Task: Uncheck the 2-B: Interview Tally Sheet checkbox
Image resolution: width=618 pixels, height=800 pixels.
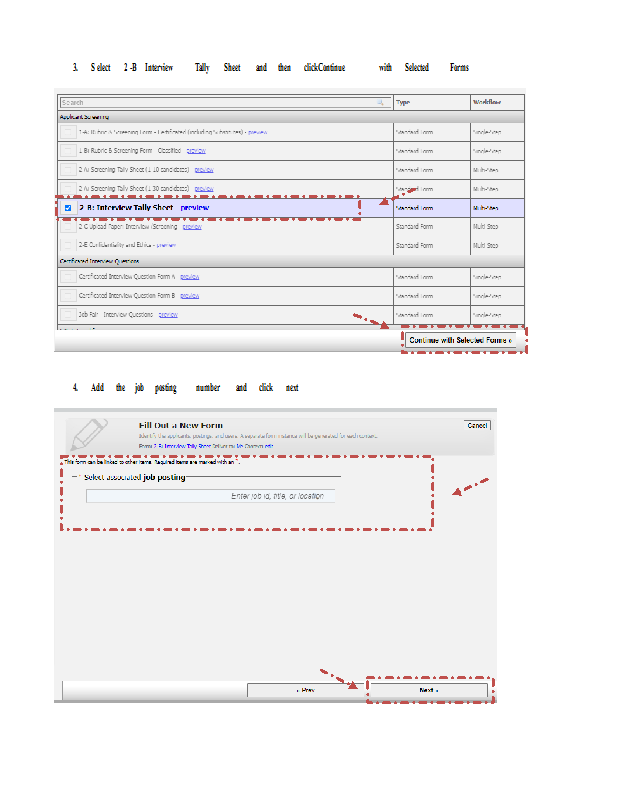Action: [x=68, y=208]
